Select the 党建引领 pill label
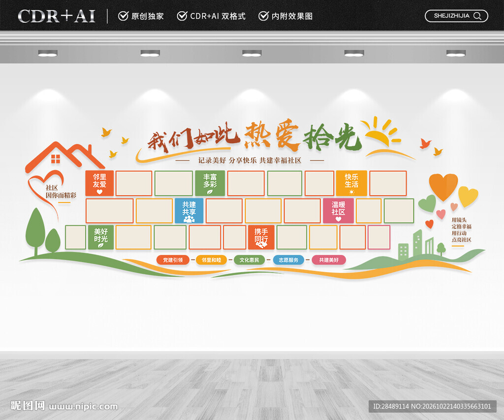This screenshot has width=504, height=420. [x=173, y=260]
